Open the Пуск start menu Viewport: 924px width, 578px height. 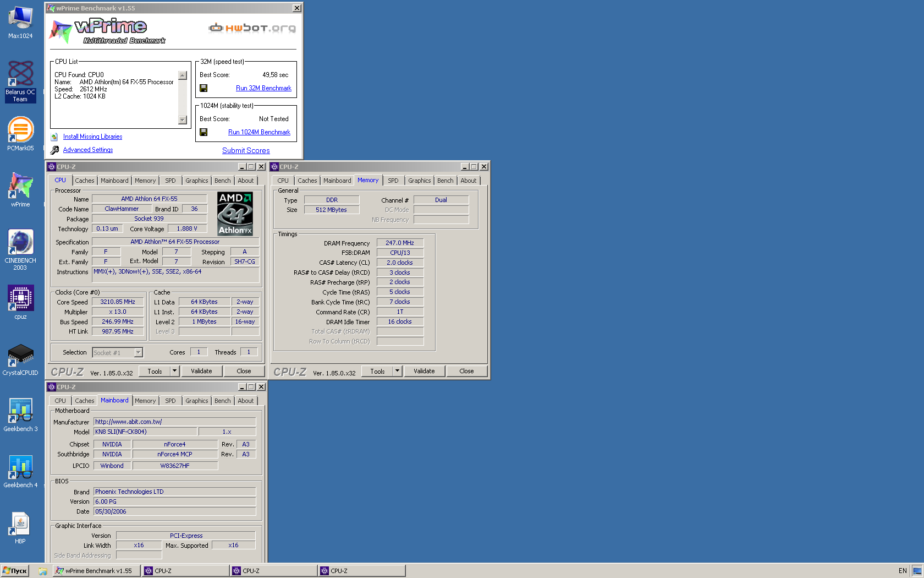point(15,571)
